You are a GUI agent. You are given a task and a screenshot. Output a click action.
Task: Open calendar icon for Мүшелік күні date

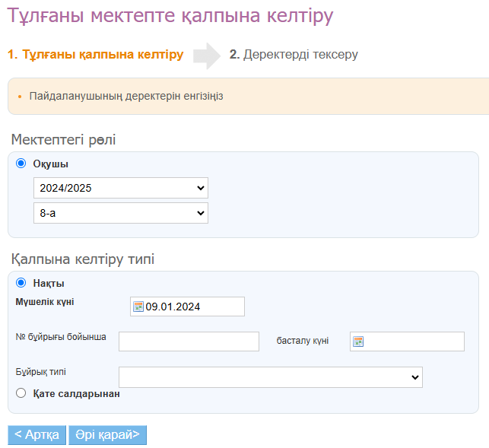pos(138,307)
